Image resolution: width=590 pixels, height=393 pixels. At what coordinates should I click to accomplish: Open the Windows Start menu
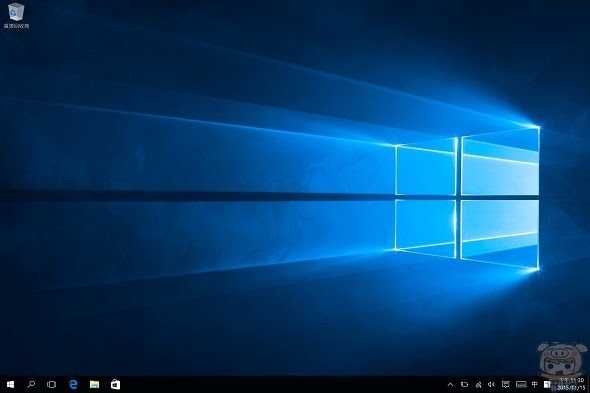tap(11, 384)
